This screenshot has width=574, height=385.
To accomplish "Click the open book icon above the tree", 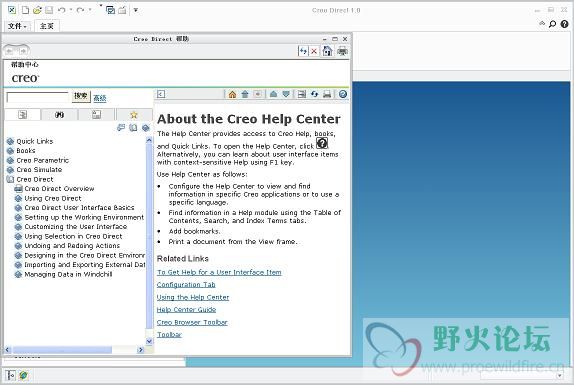I will (x=133, y=128).
